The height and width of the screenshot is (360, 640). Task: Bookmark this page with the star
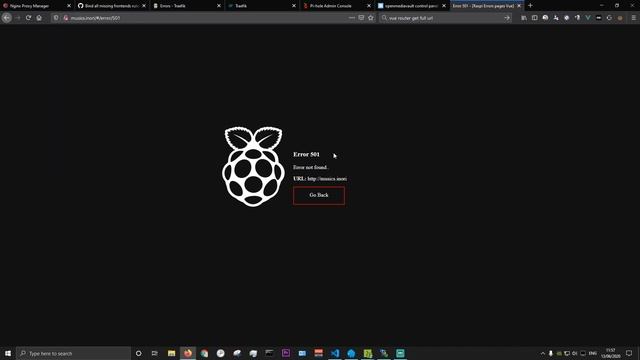coord(371,18)
